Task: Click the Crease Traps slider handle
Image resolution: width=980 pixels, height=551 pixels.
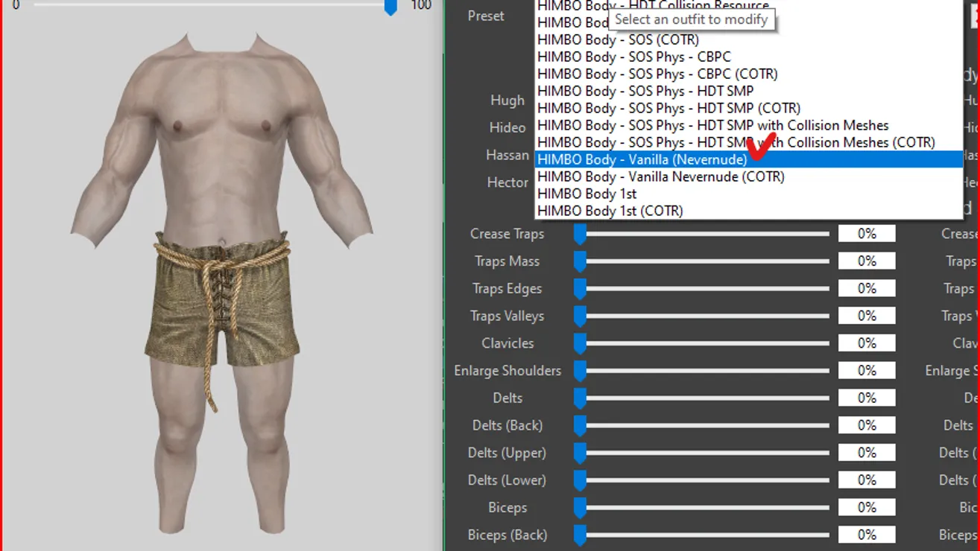Action: point(580,235)
